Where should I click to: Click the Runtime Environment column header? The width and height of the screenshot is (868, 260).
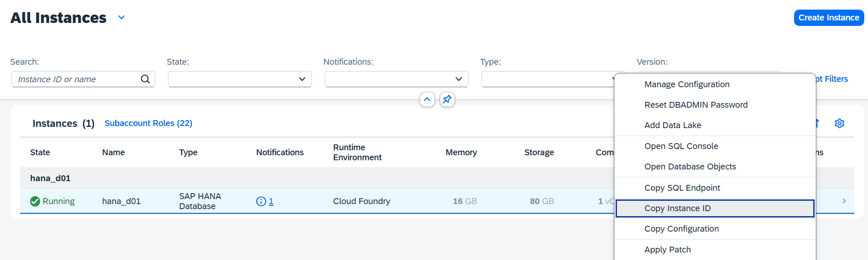pyautogui.click(x=357, y=152)
